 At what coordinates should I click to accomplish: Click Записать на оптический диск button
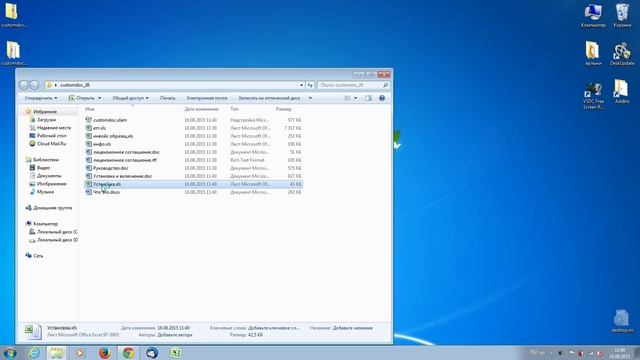tap(269, 98)
